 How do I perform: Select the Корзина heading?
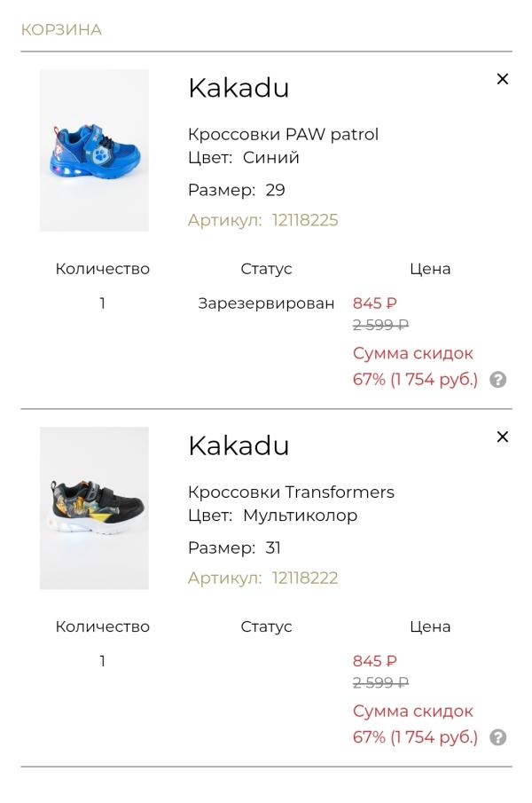coord(61,29)
